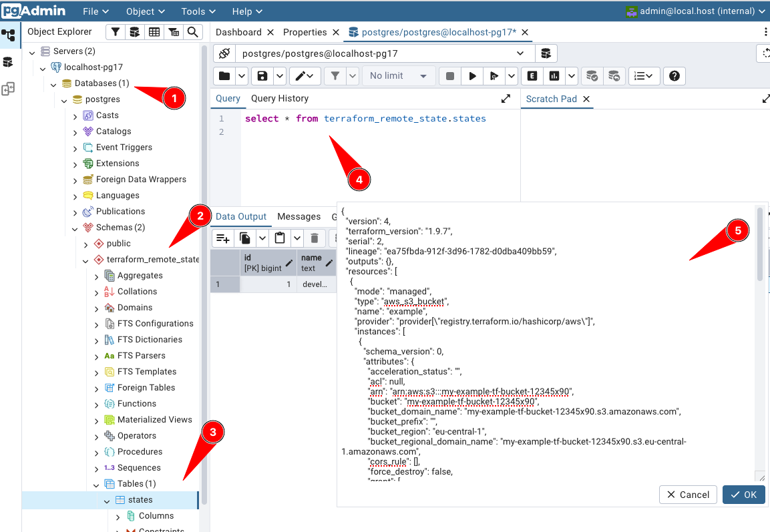Click Cancel in the JSON popup
This screenshot has width=770, height=532.
click(x=688, y=495)
